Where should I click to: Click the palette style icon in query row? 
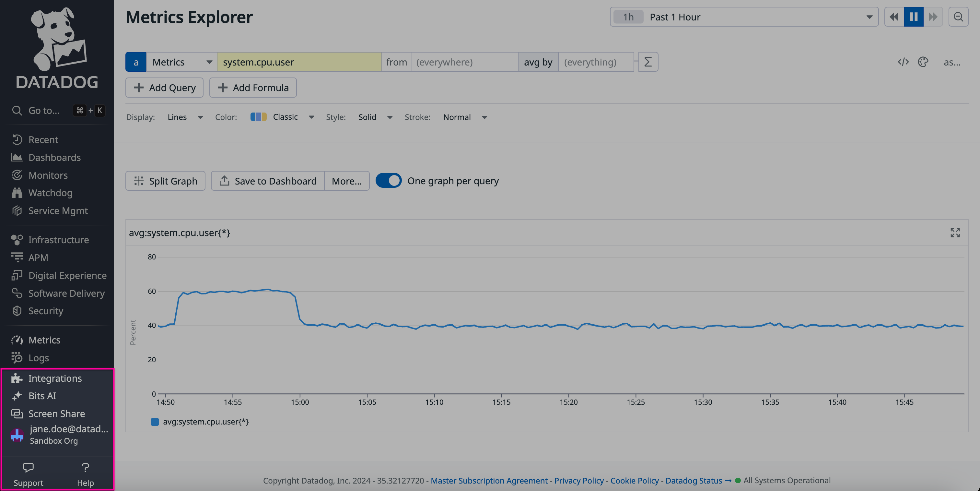pos(923,62)
